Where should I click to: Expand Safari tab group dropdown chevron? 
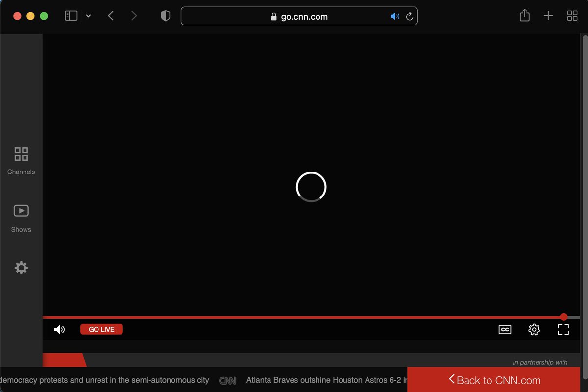pos(88,16)
